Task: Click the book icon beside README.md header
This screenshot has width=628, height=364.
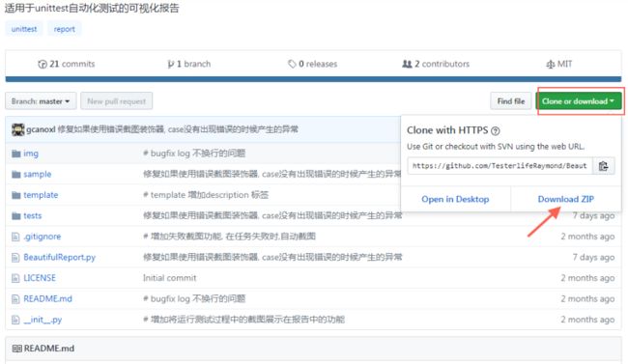Action: 16,349
